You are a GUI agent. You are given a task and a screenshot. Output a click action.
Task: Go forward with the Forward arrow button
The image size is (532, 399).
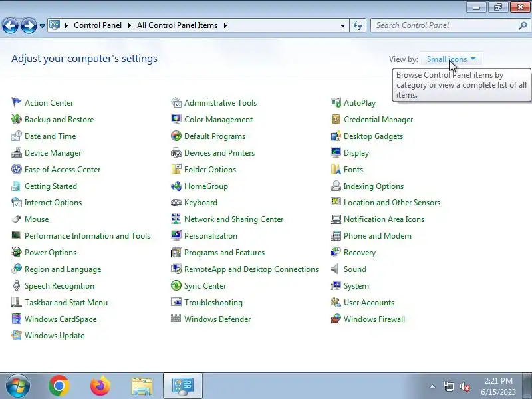click(29, 25)
